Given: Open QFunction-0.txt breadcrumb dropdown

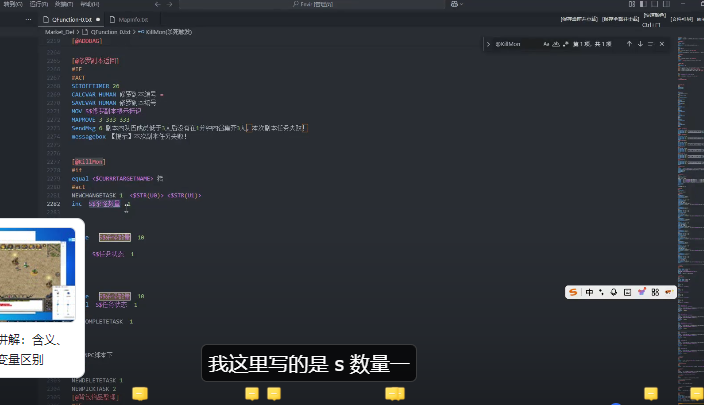Looking at the screenshot, I should [108, 32].
